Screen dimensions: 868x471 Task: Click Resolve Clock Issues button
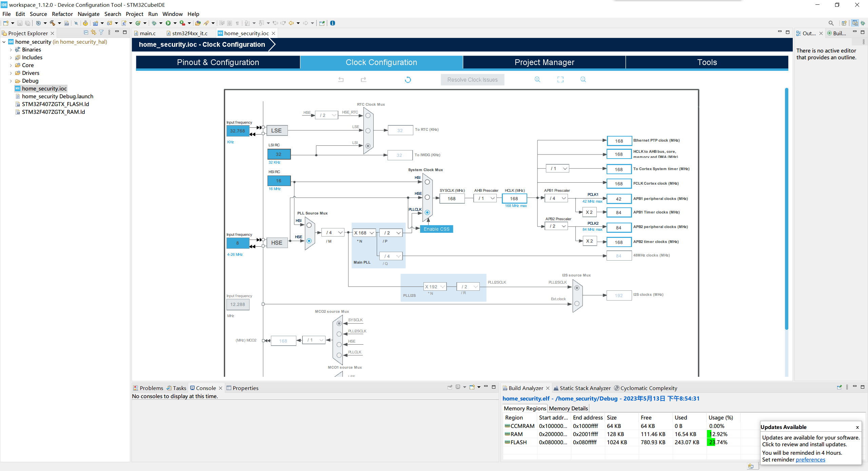tap(472, 80)
